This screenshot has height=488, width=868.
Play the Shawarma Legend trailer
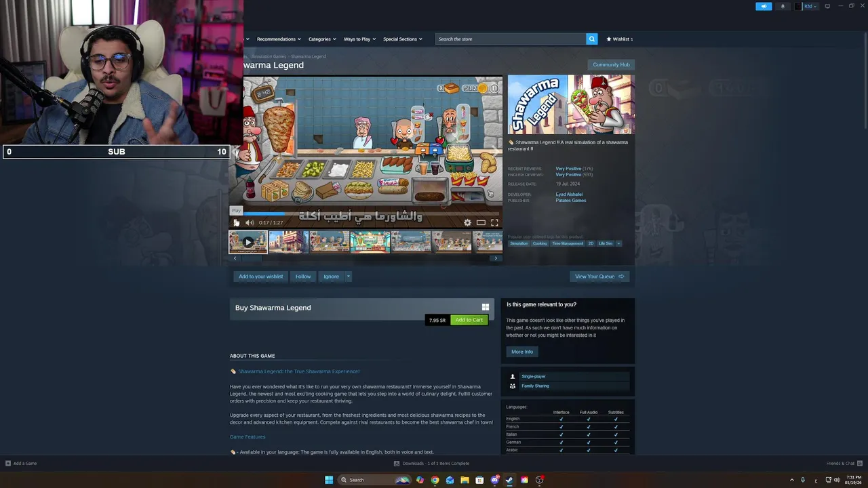[236, 222]
